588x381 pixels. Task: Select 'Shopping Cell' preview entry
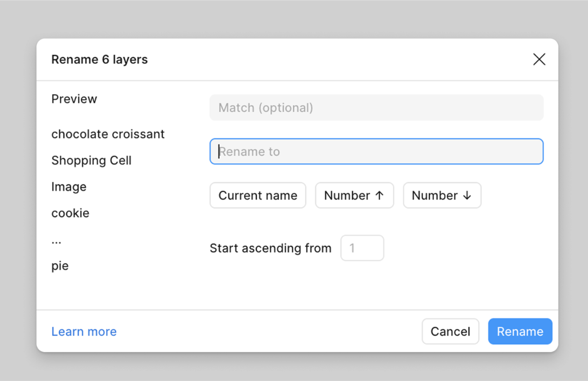pos(91,161)
